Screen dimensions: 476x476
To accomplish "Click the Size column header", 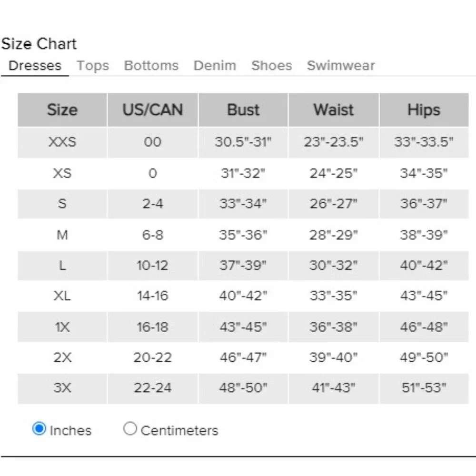I will [62, 110].
